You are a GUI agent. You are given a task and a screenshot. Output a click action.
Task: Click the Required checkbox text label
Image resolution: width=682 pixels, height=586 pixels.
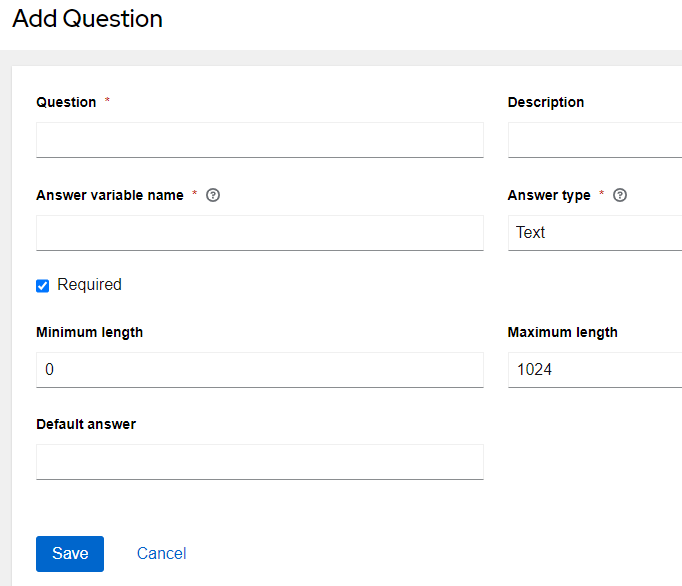pyautogui.click(x=89, y=285)
